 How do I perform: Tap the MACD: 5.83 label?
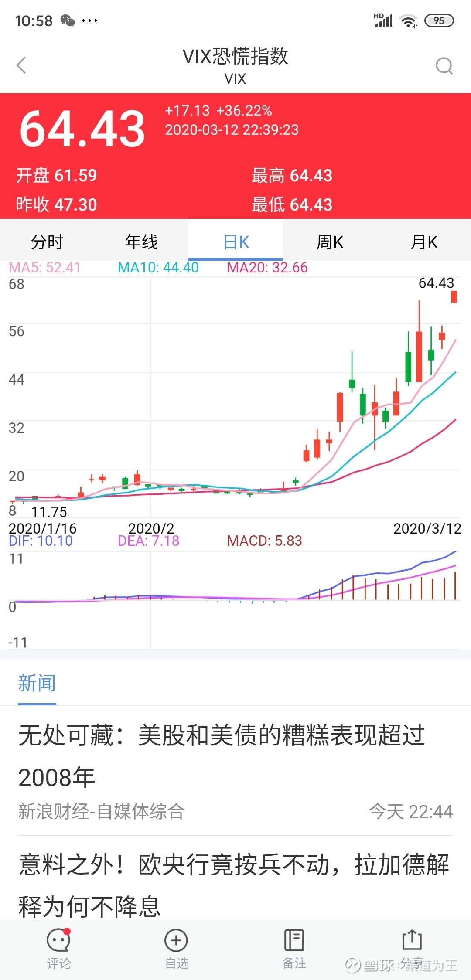click(x=264, y=541)
